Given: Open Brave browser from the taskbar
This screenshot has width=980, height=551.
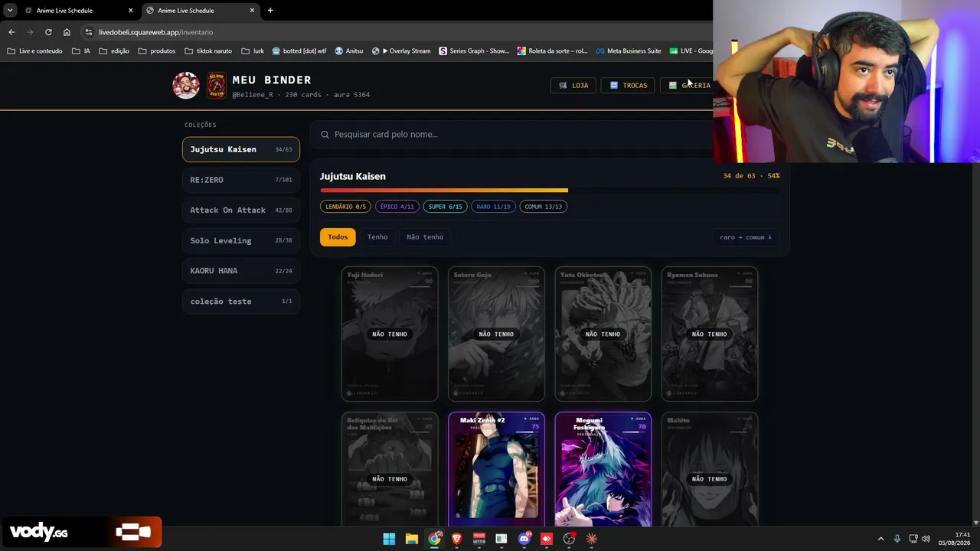Looking at the screenshot, I should [457, 539].
